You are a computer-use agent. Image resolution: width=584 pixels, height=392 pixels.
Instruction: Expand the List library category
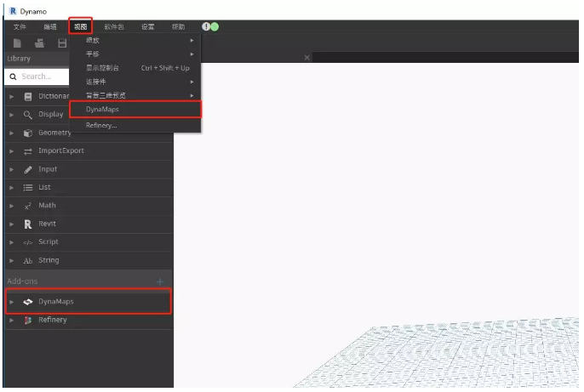point(12,188)
